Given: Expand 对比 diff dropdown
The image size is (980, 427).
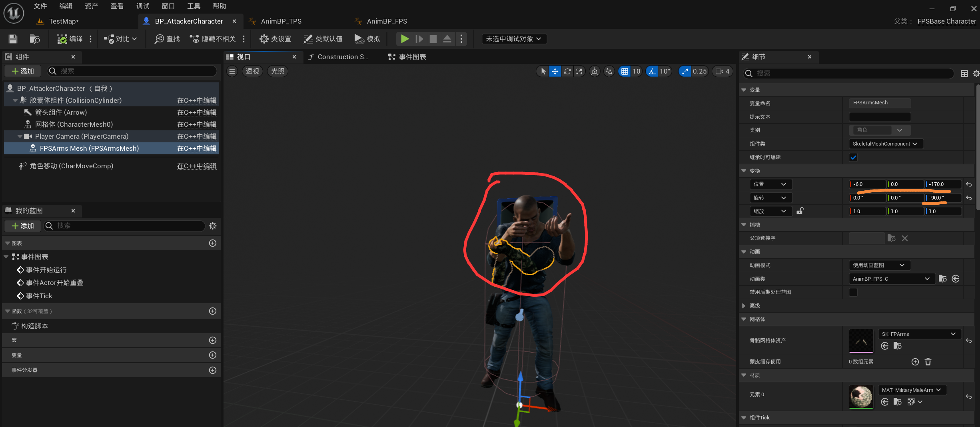Looking at the screenshot, I should click(x=121, y=39).
